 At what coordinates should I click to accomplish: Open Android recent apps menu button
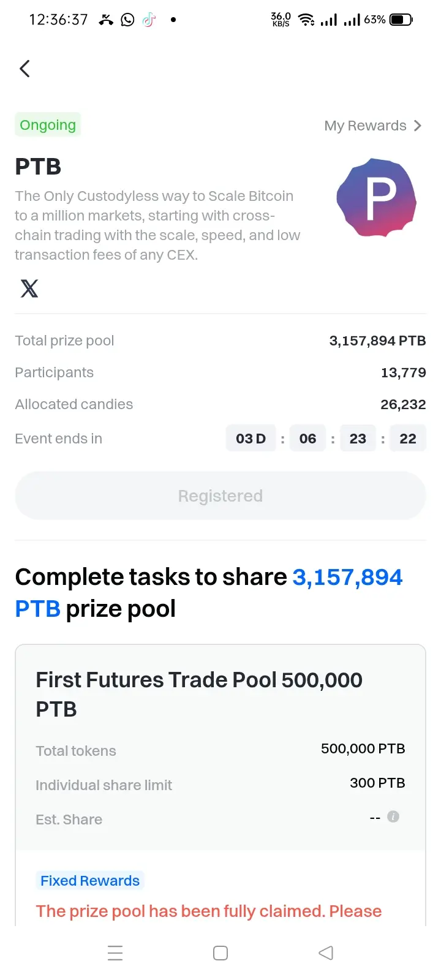(115, 953)
